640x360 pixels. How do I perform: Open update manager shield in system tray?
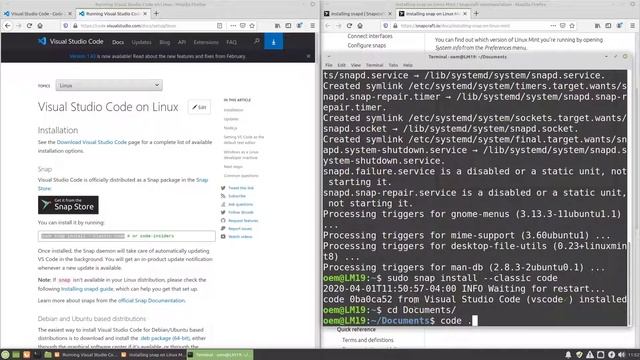tap(579, 355)
